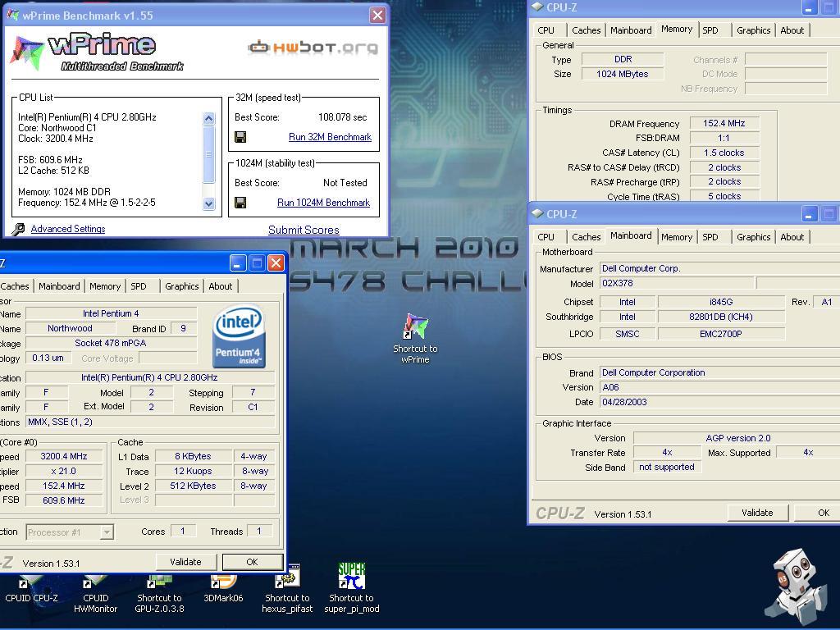Minimize the CPU-Z Memory window
Image resolution: width=840 pixels, height=630 pixels.
[x=809, y=7]
